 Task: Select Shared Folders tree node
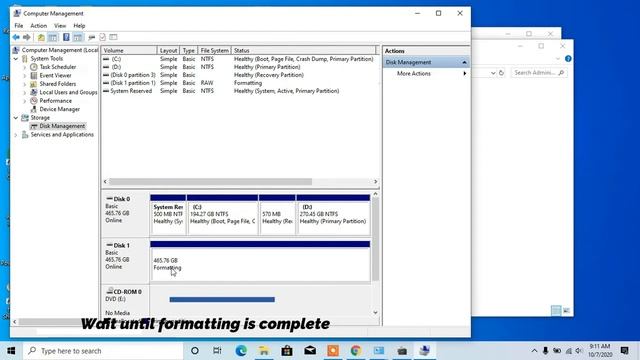point(58,84)
